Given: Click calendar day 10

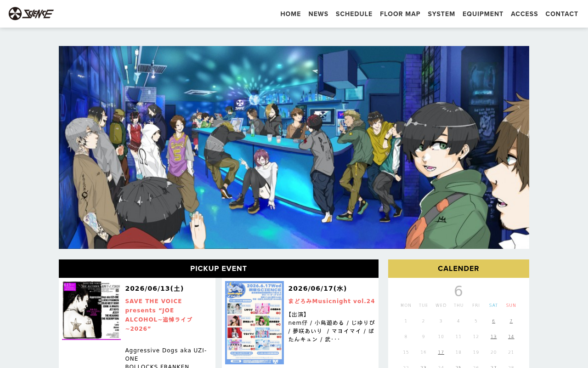Looking at the screenshot, I should pos(441,337).
